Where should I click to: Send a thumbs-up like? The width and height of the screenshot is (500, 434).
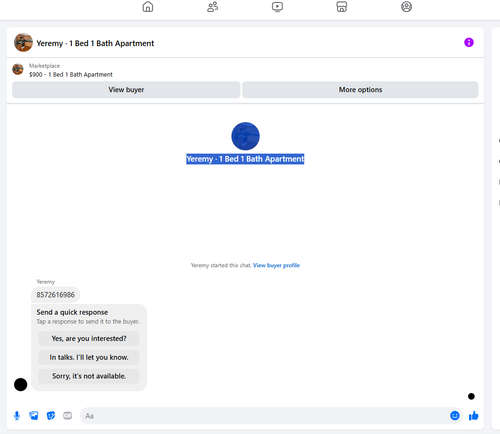point(473,415)
